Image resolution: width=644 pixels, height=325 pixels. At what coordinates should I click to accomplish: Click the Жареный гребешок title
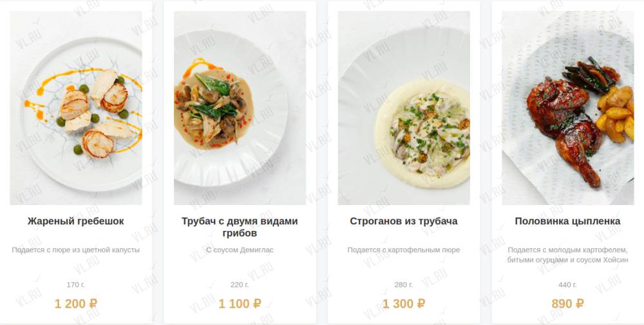coord(76,221)
